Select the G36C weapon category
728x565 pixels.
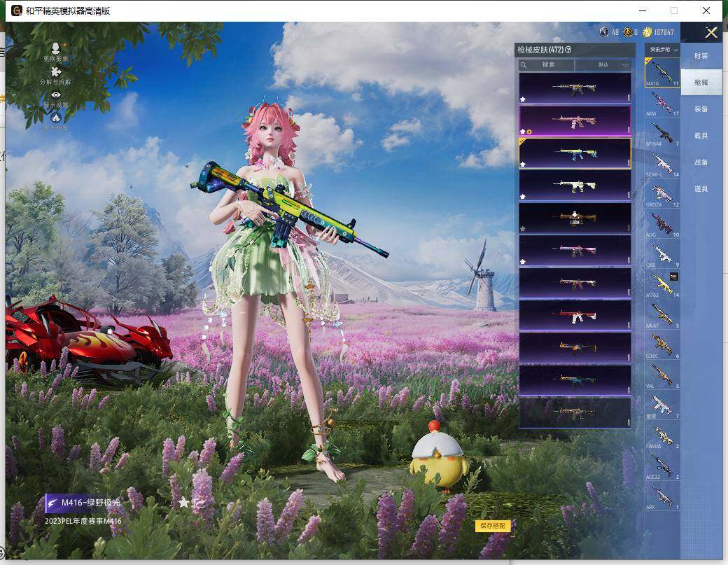[662, 344]
